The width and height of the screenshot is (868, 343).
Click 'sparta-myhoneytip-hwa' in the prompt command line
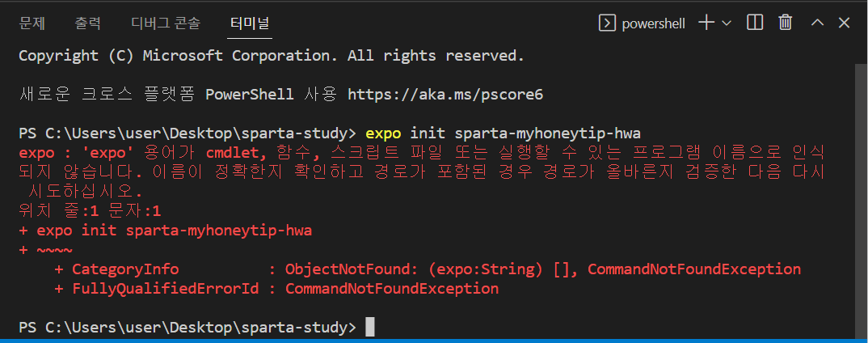coord(548,133)
